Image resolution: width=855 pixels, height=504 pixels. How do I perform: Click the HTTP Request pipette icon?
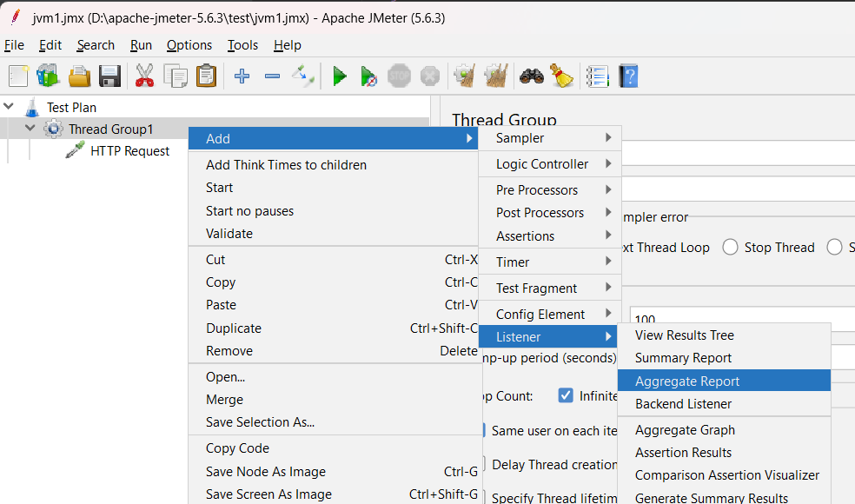[x=76, y=150]
